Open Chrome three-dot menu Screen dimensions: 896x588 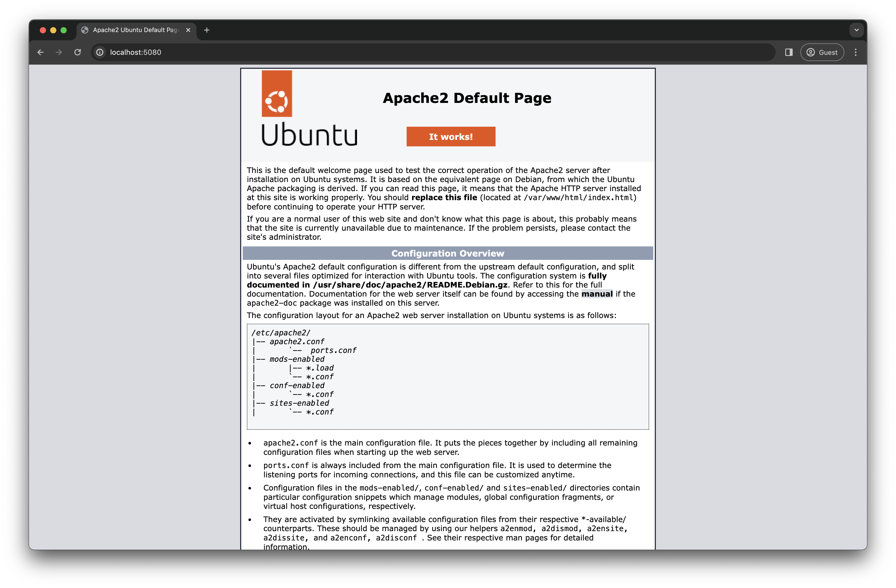pos(855,52)
